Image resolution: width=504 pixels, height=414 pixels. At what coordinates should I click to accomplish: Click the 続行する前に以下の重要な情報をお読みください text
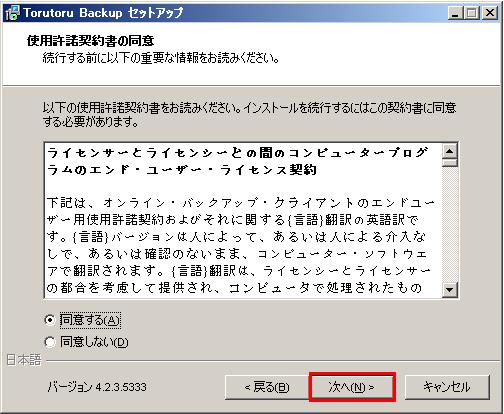[161, 58]
